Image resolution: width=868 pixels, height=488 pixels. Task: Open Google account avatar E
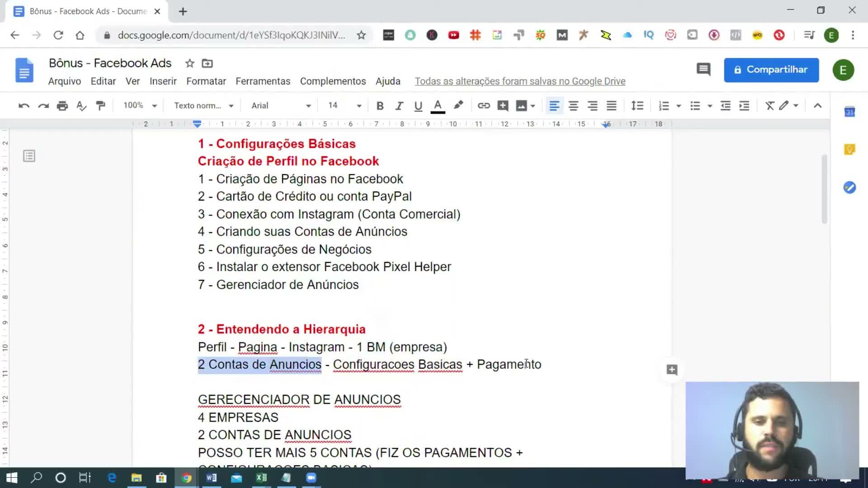[x=843, y=70]
